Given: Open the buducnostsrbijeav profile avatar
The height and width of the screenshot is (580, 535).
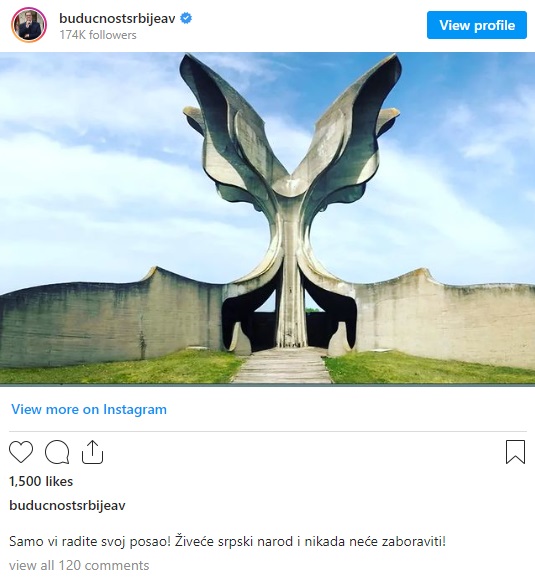Looking at the screenshot, I should click(x=29, y=25).
